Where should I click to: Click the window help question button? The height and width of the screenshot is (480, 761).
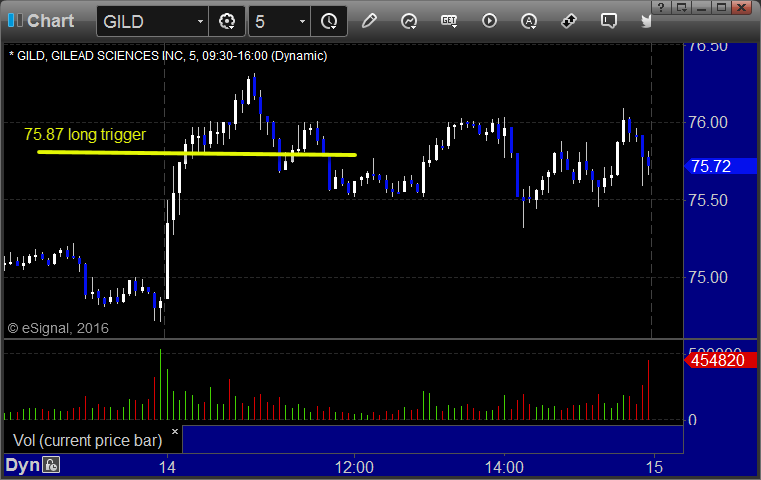tap(661, 7)
